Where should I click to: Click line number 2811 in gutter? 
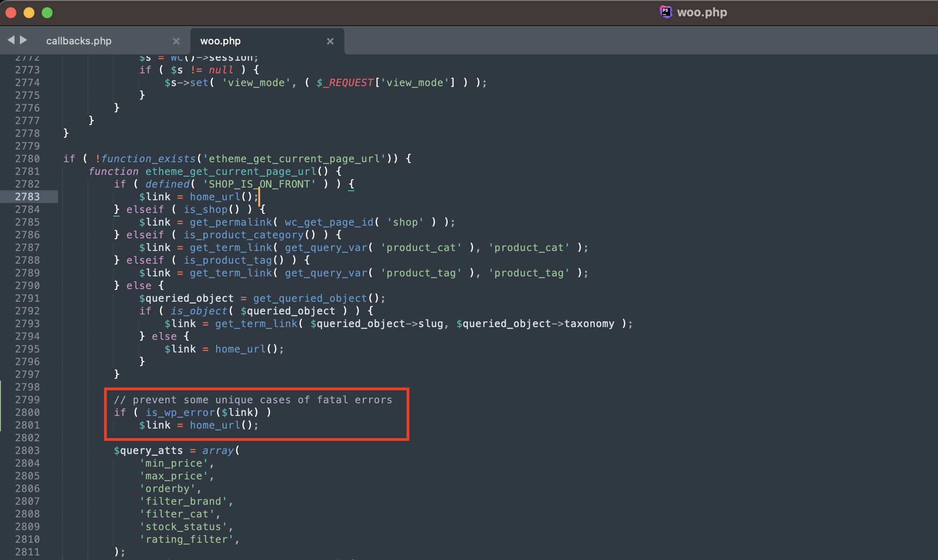[x=27, y=552]
